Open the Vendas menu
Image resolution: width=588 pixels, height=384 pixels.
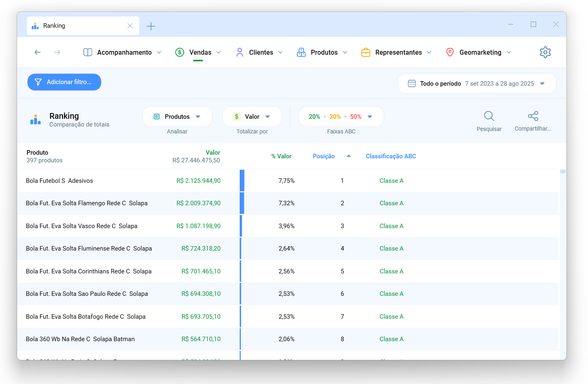tap(198, 52)
